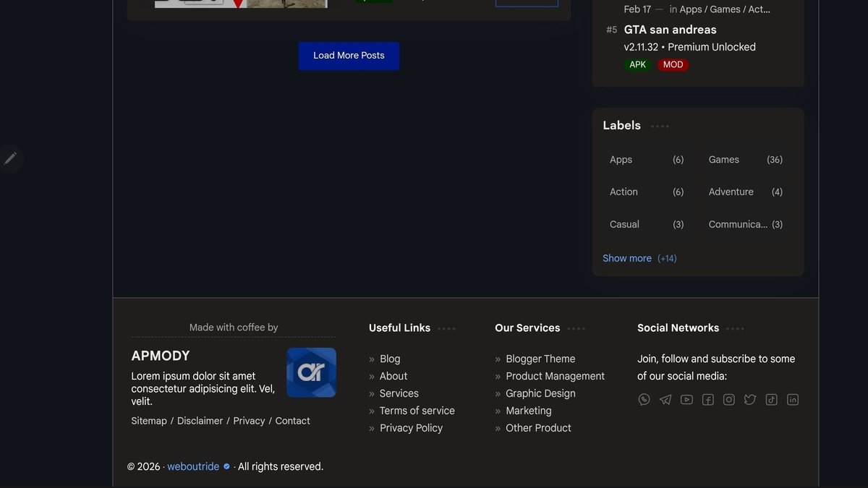Open the TikTok social icon
This screenshot has width=868, height=488.
(x=772, y=400)
